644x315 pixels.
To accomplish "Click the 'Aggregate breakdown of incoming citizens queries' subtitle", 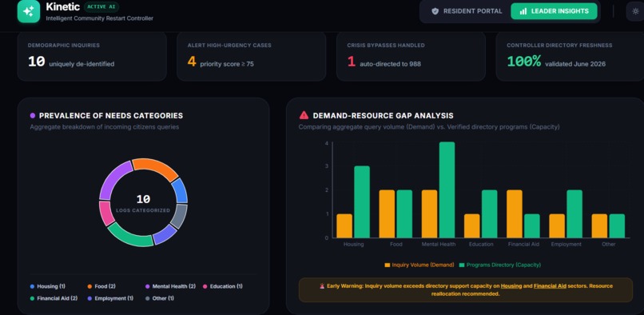I will [105, 127].
